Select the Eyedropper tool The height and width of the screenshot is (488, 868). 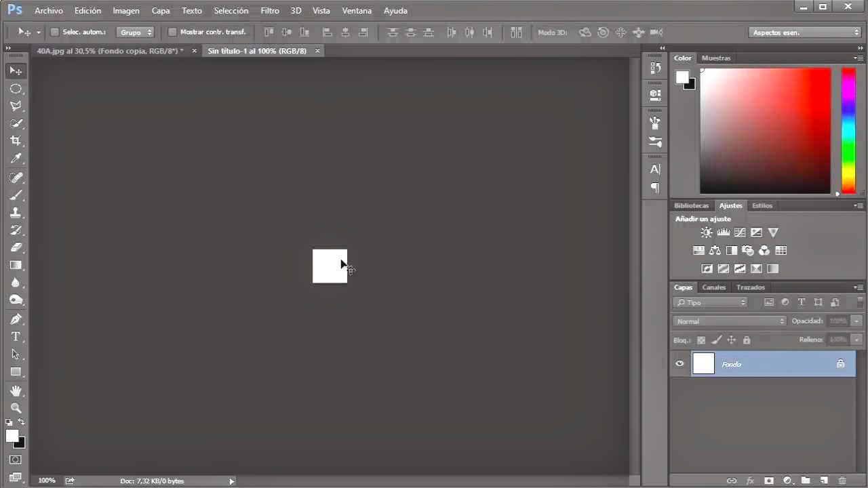point(16,159)
